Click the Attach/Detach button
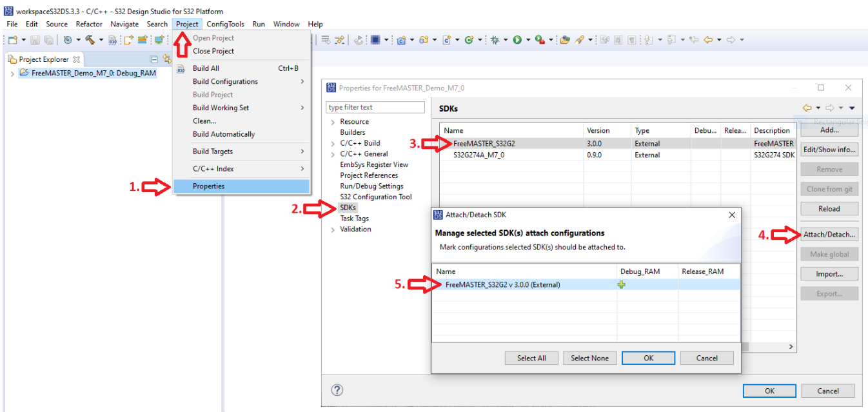The width and height of the screenshot is (868, 412). click(x=829, y=234)
